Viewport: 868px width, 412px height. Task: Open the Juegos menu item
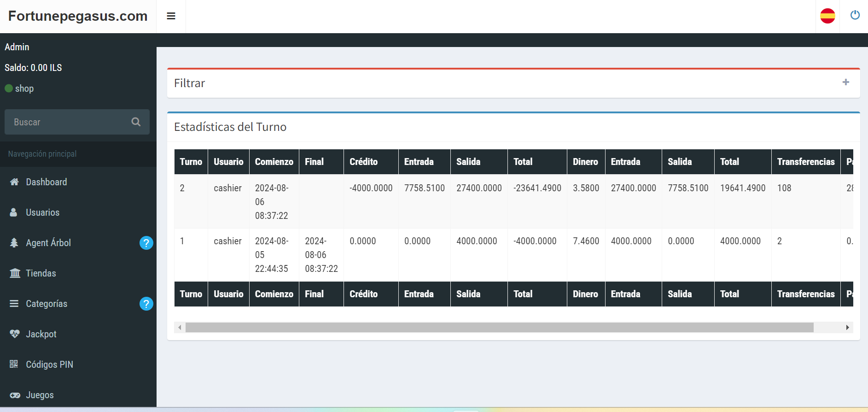(78, 395)
